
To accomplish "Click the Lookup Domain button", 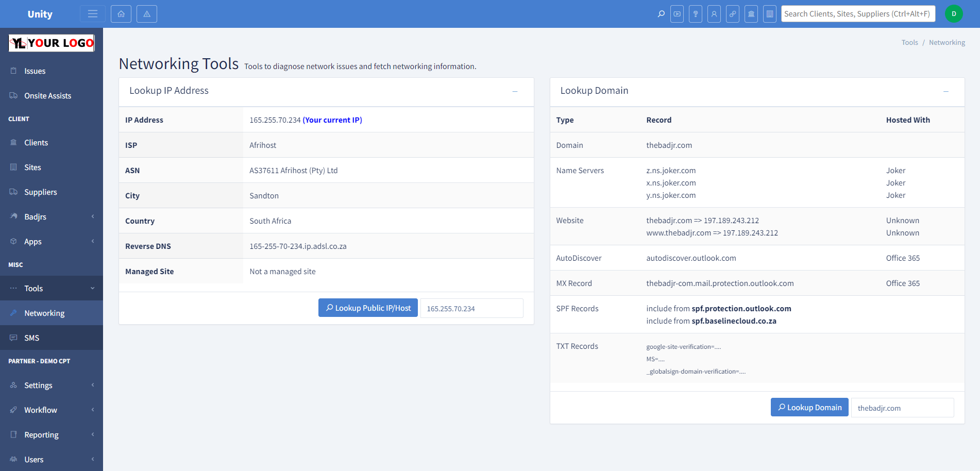I will pyautogui.click(x=809, y=407).
